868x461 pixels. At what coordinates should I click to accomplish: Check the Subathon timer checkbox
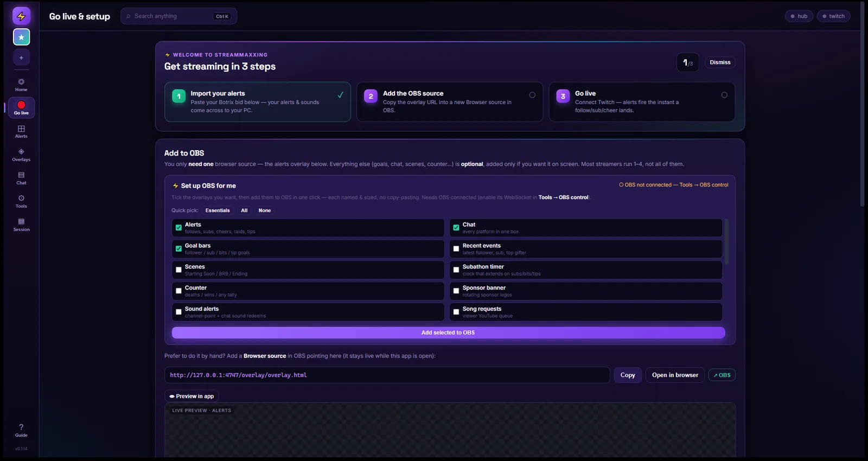[456, 270]
